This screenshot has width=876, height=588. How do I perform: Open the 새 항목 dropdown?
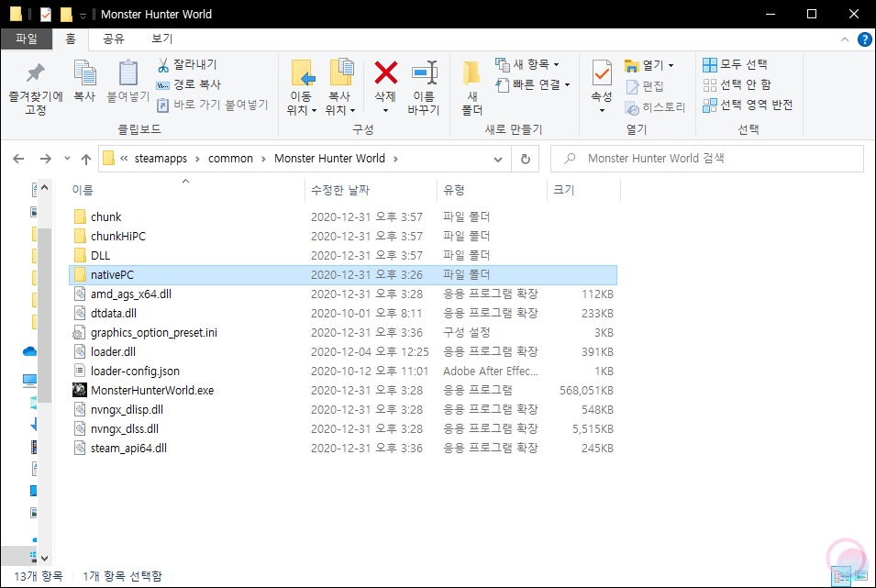tap(527, 65)
